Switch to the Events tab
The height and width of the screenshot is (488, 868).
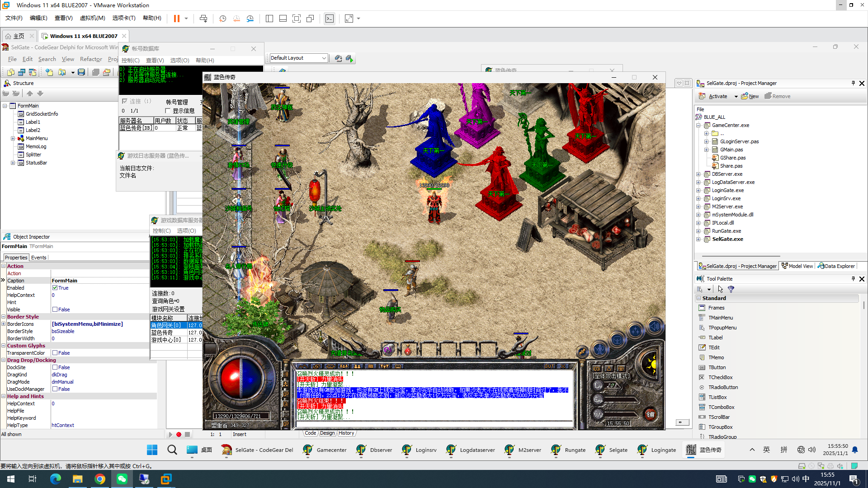tap(38, 258)
